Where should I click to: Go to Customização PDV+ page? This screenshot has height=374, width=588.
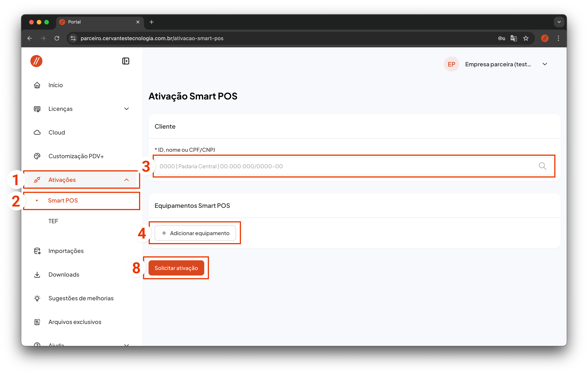[76, 156]
